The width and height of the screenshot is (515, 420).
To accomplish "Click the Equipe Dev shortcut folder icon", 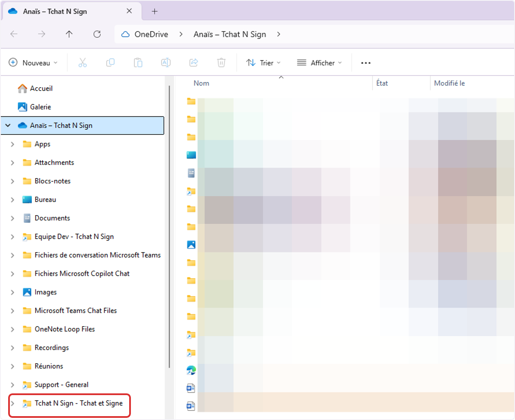I will click(x=27, y=237).
